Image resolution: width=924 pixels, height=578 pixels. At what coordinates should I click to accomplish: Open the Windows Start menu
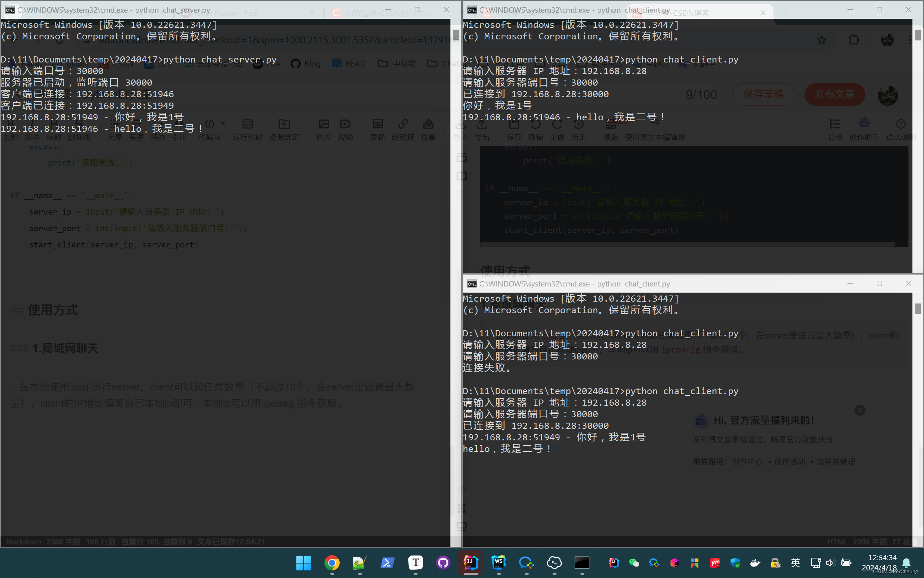(304, 563)
